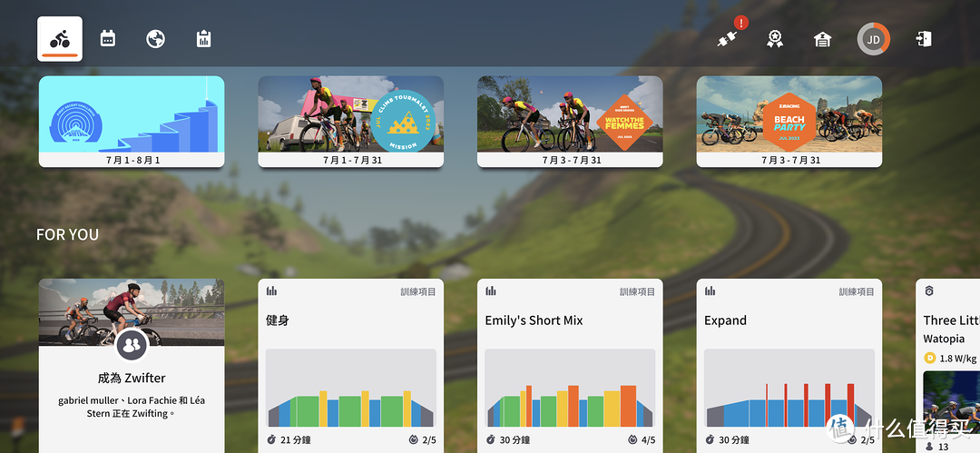The width and height of the screenshot is (980, 453).
Task: Open the device pairing plug icon
Action: pyautogui.click(x=728, y=39)
